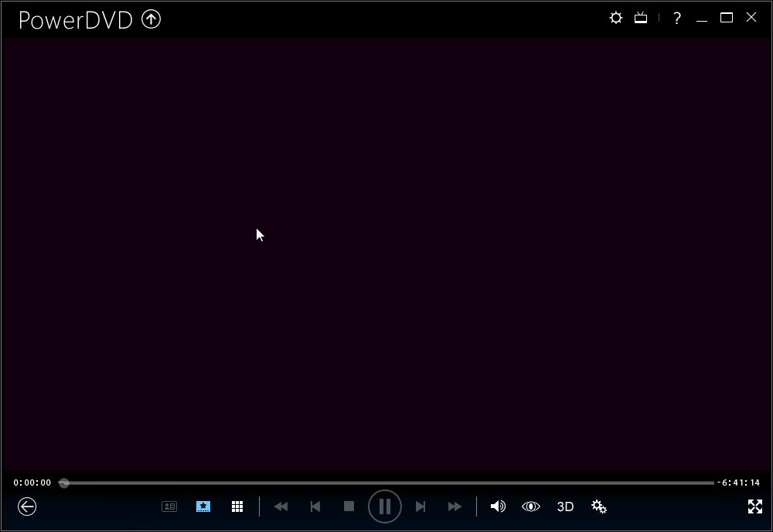Open the movie info card icon
Image resolution: width=773 pixels, height=532 pixels.
(169, 506)
